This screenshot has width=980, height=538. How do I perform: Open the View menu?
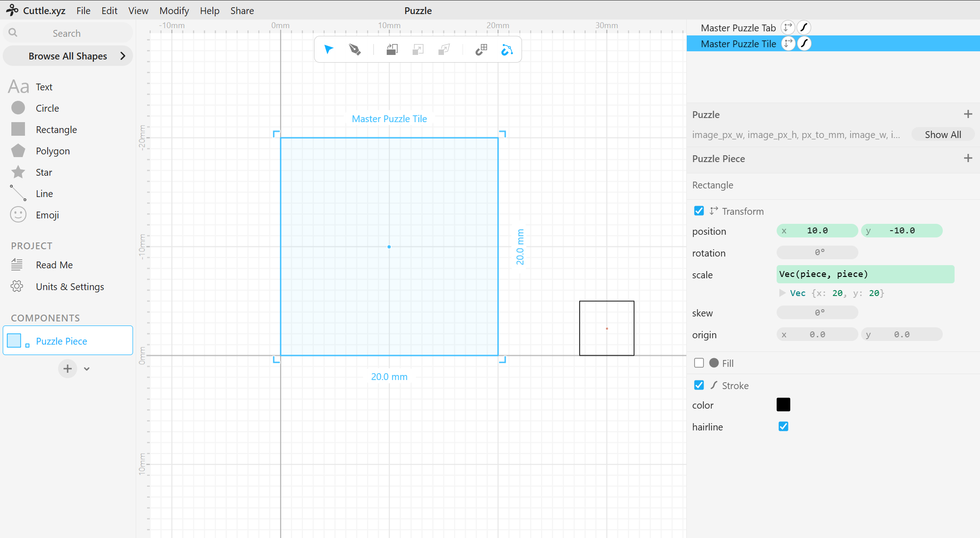pos(138,10)
